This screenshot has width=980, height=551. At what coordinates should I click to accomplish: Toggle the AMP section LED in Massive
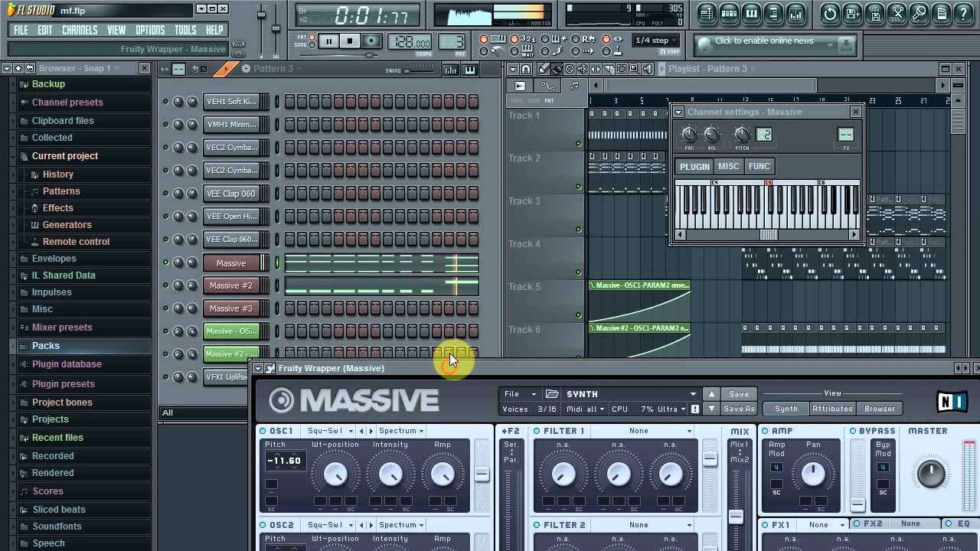[x=765, y=431]
